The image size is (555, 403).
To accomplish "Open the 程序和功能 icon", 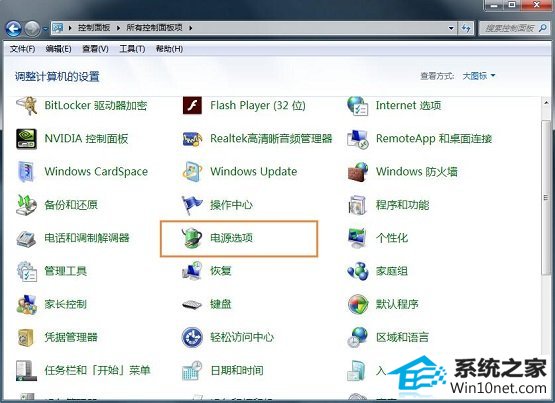I will click(357, 205).
